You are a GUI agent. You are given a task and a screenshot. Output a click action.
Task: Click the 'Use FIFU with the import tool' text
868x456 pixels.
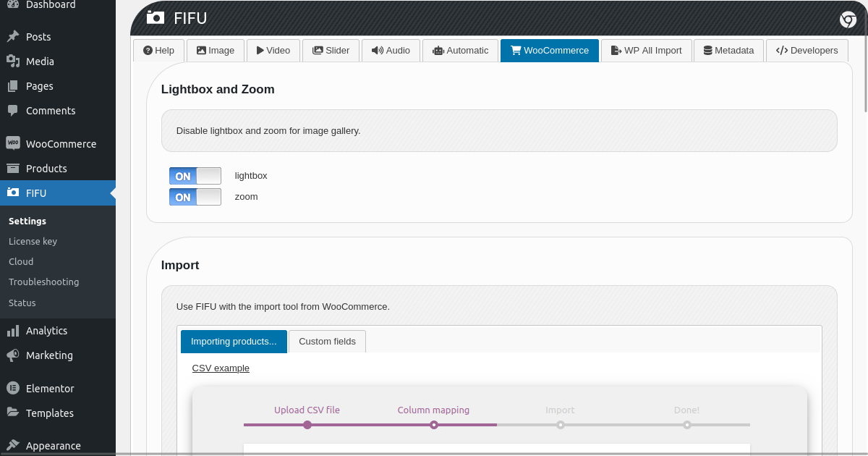[283, 307]
